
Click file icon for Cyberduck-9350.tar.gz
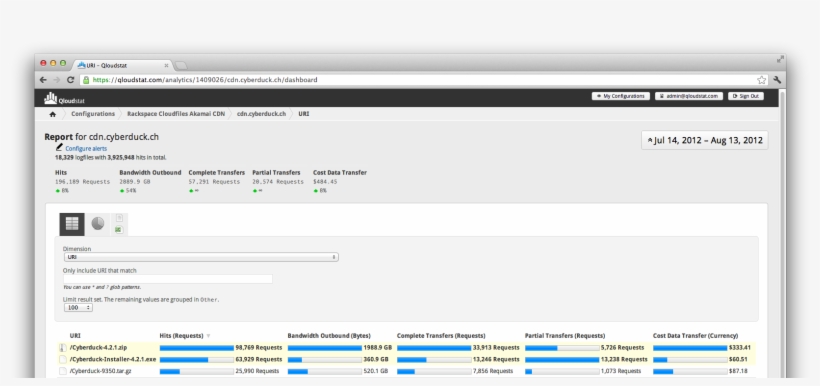(x=63, y=371)
